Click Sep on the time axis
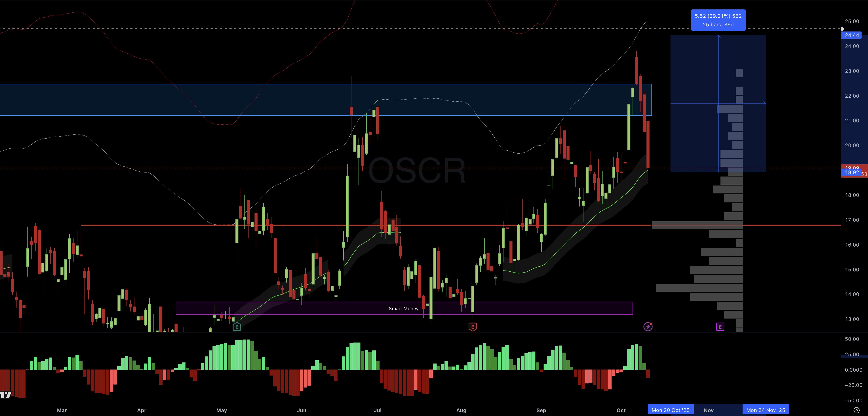Image resolution: width=868 pixels, height=416 pixels. (x=541, y=410)
